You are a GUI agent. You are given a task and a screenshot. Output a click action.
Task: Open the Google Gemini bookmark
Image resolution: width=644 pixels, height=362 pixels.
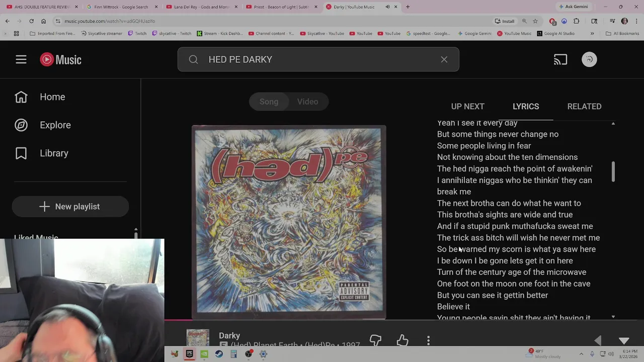pos(474,34)
